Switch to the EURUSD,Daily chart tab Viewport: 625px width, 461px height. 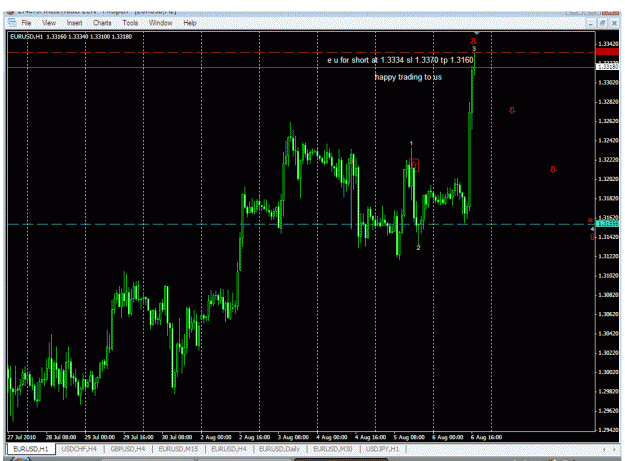279,449
